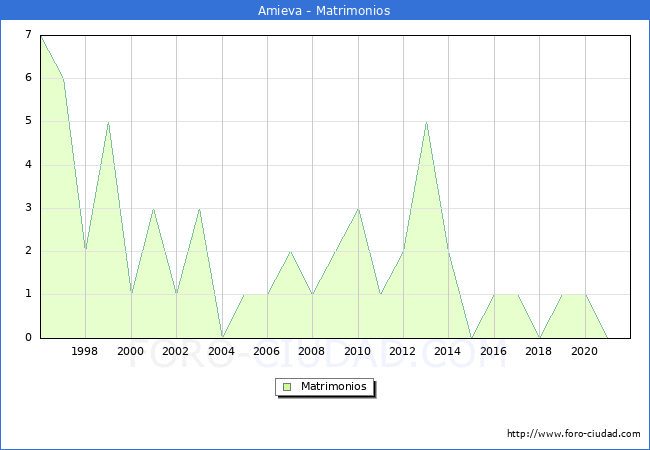
Task: Click the 2007 peak data point at 2
Action: pos(290,252)
